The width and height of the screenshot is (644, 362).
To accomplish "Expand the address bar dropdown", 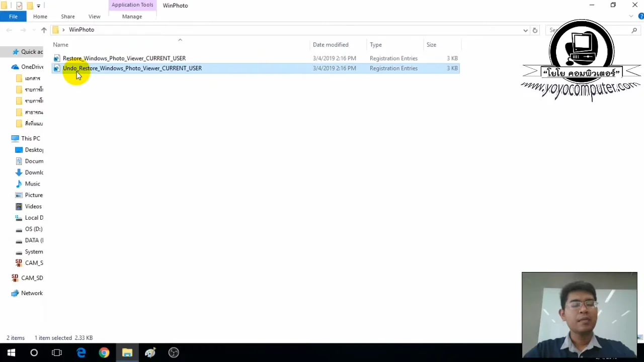I will click(525, 30).
